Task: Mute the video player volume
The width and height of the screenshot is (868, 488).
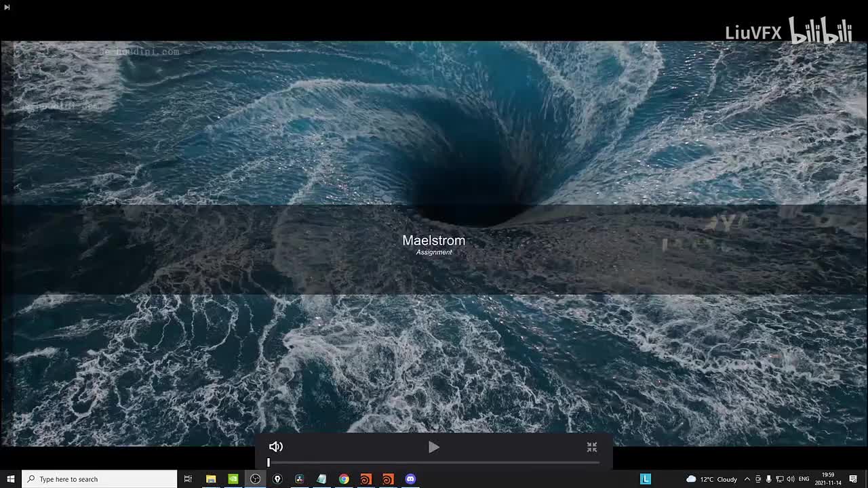Action: [x=276, y=447]
